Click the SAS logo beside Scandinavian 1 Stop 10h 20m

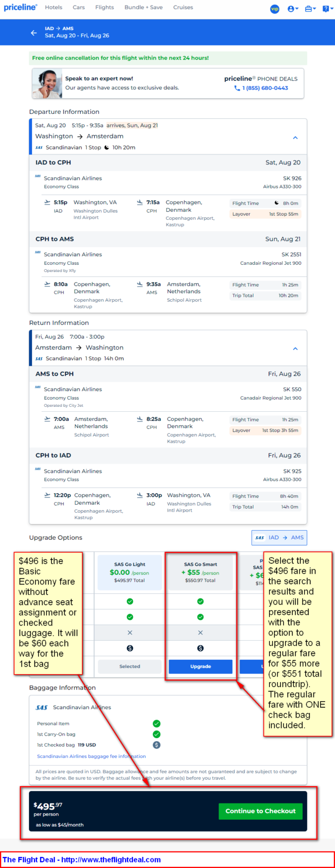pos(39,147)
